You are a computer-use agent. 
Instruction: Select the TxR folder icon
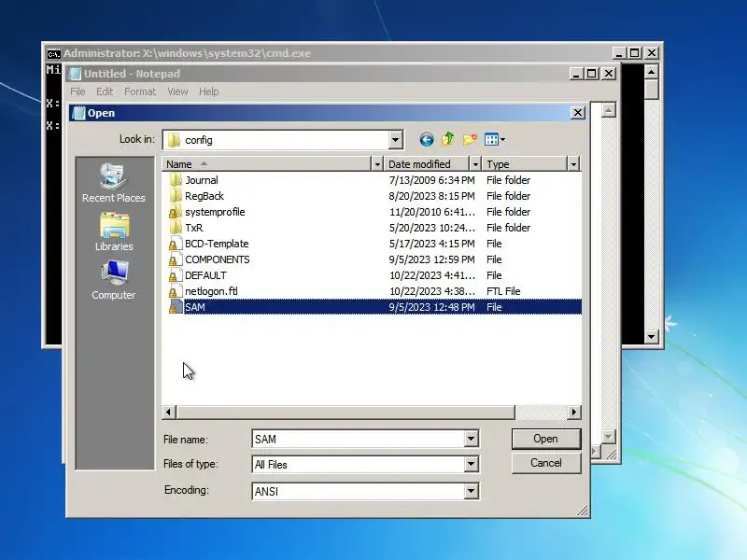pos(176,228)
